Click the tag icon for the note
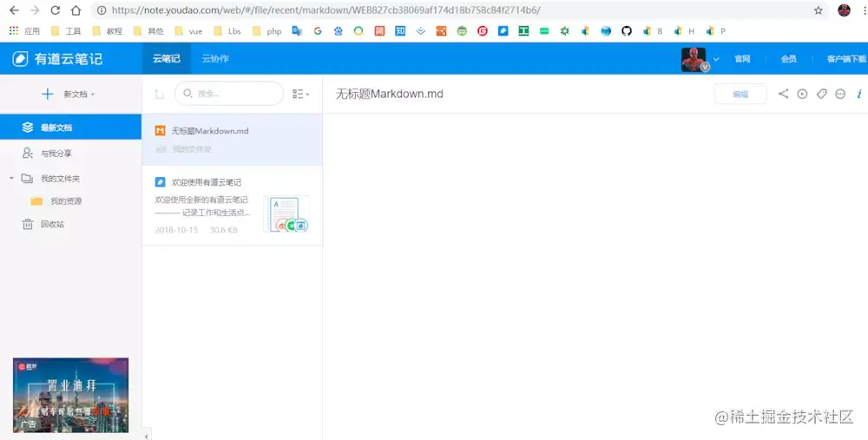Viewport: 868px width, 440px height. (x=821, y=94)
